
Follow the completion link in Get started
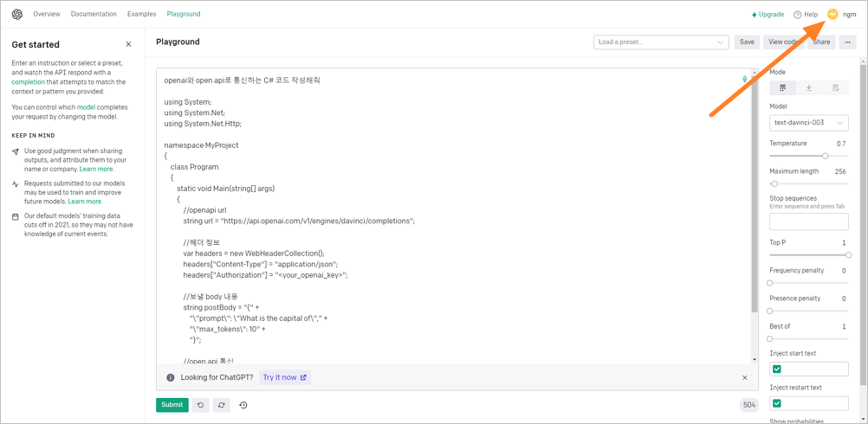click(28, 82)
